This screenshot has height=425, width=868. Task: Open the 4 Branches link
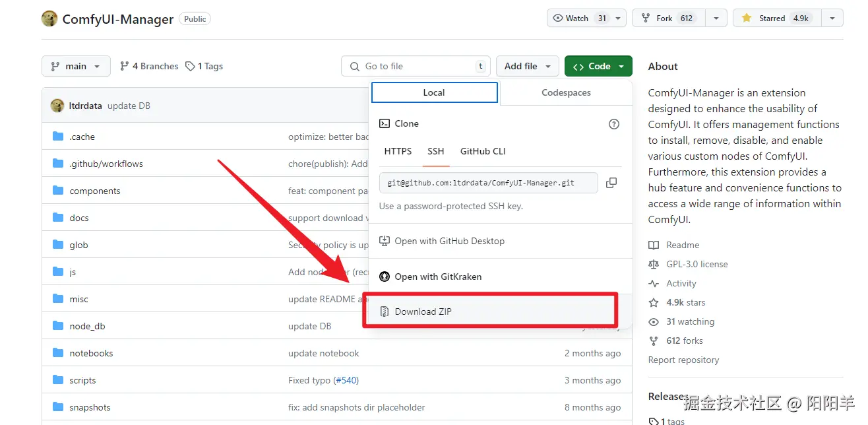pyautogui.click(x=149, y=66)
